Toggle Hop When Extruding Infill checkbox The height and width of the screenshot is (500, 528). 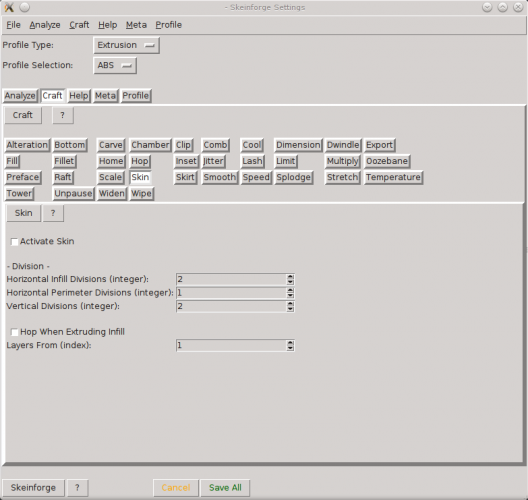[x=14, y=332]
